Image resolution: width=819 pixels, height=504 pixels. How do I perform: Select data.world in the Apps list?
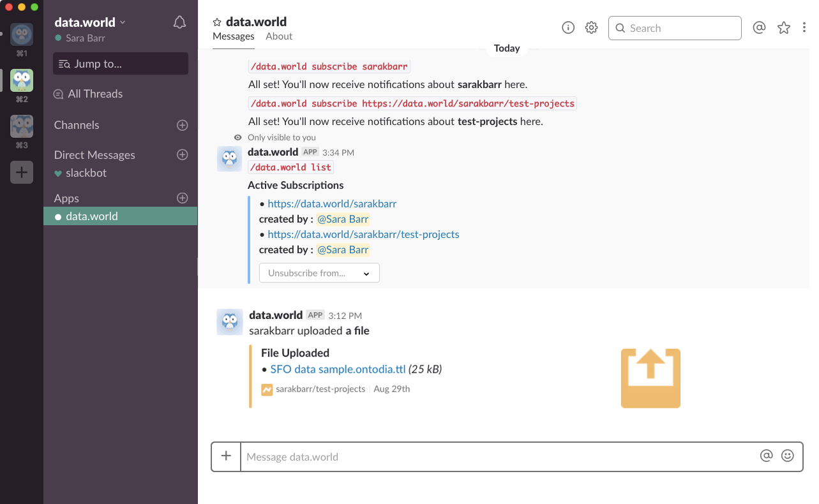(121, 216)
